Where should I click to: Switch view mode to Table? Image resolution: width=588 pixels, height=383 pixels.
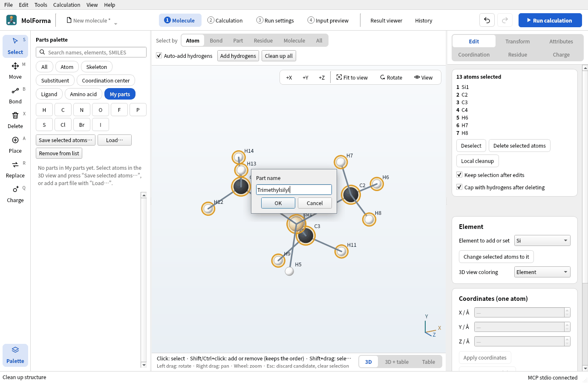point(429,362)
